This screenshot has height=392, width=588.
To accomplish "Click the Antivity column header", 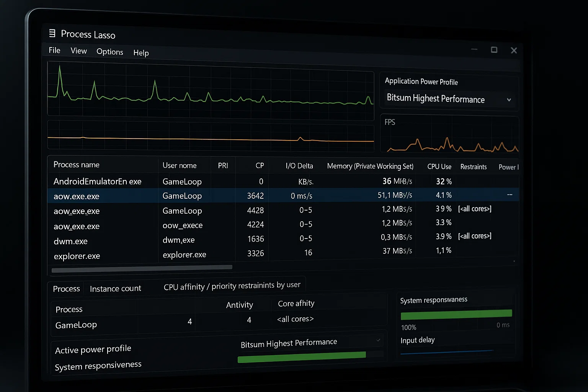I will pos(239,305).
